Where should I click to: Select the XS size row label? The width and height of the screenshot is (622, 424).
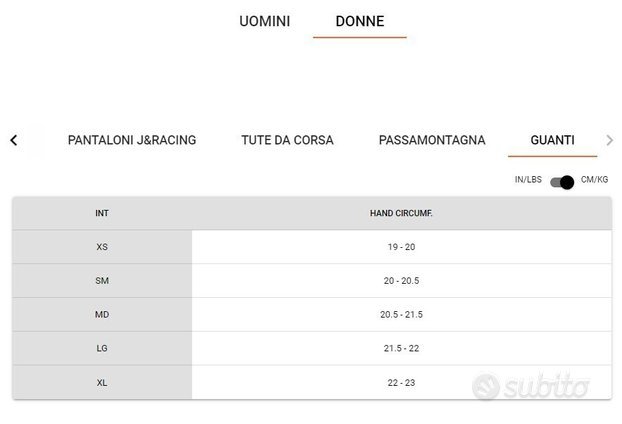click(102, 247)
